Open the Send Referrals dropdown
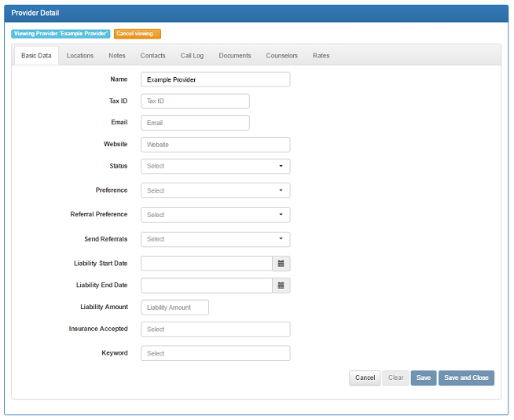 coord(215,239)
